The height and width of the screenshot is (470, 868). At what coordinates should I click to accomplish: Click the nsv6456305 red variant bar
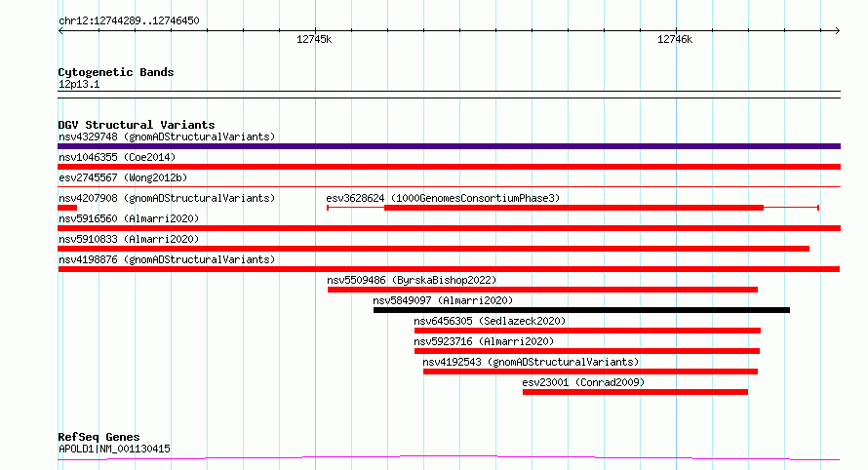point(587,331)
